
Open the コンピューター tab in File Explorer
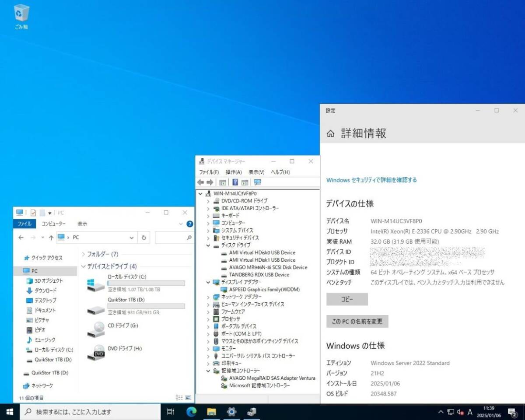tap(53, 224)
